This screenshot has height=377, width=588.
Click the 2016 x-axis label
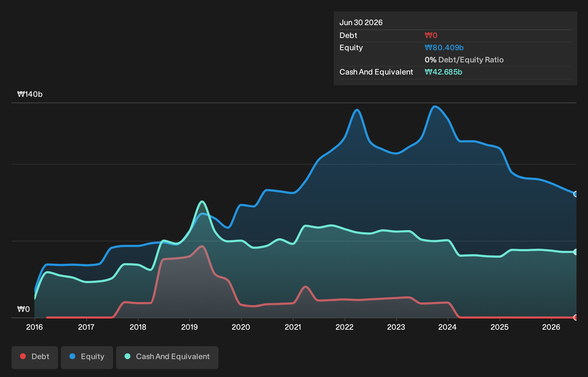click(34, 327)
